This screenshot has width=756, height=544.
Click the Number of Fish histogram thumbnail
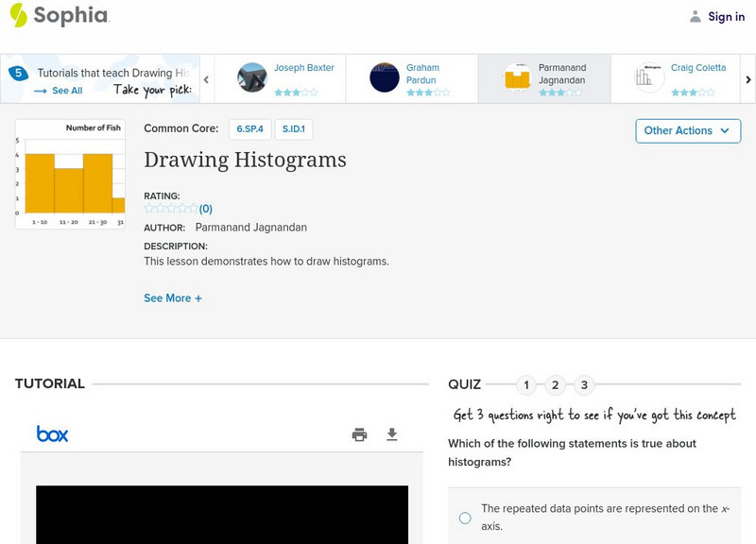click(x=70, y=174)
